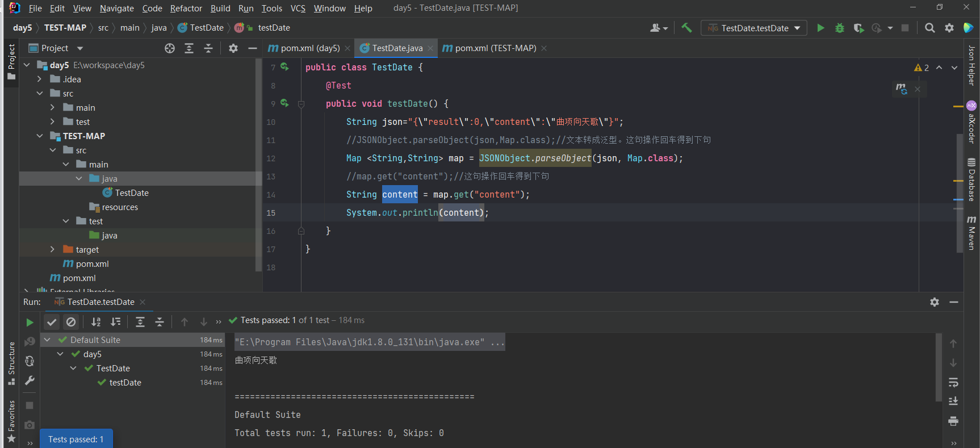Load Maven changes floating icon in editor

(901, 89)
